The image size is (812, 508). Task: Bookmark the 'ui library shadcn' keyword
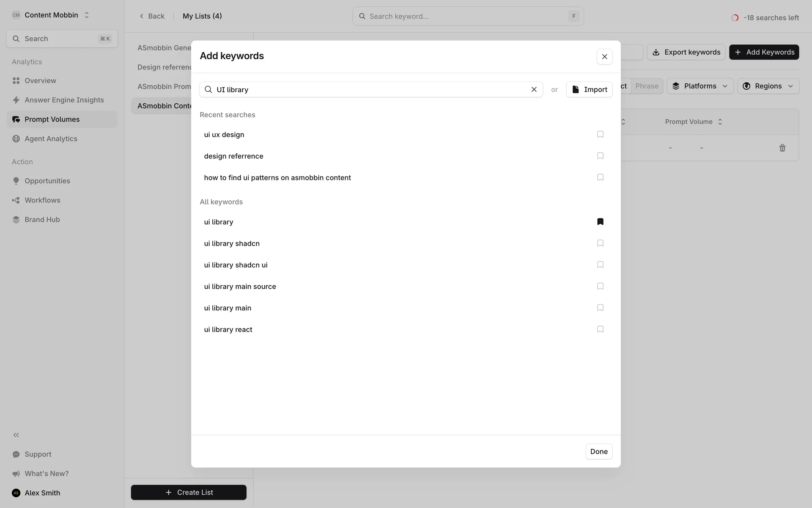(x=600, y=243)
